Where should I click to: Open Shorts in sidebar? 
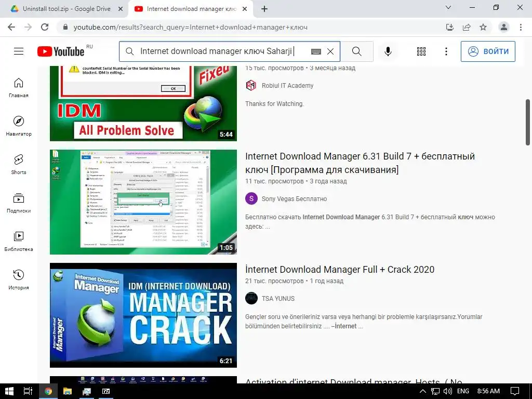tap(19, 165)
